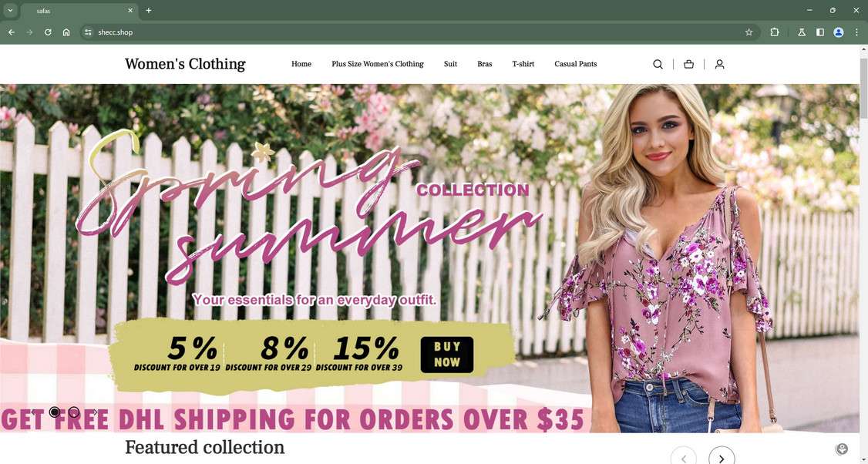Open Plus Size Women's Clothing menu

pos(378,64)
